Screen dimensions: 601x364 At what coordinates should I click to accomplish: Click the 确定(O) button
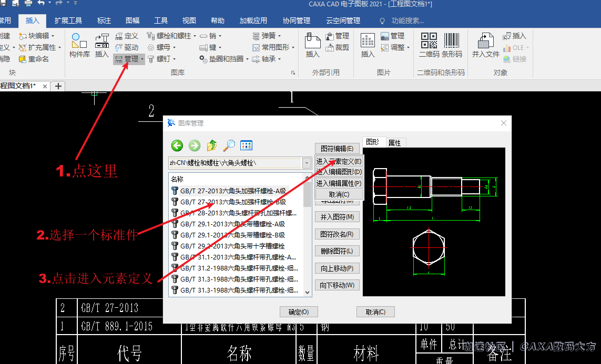coord(299,312)
